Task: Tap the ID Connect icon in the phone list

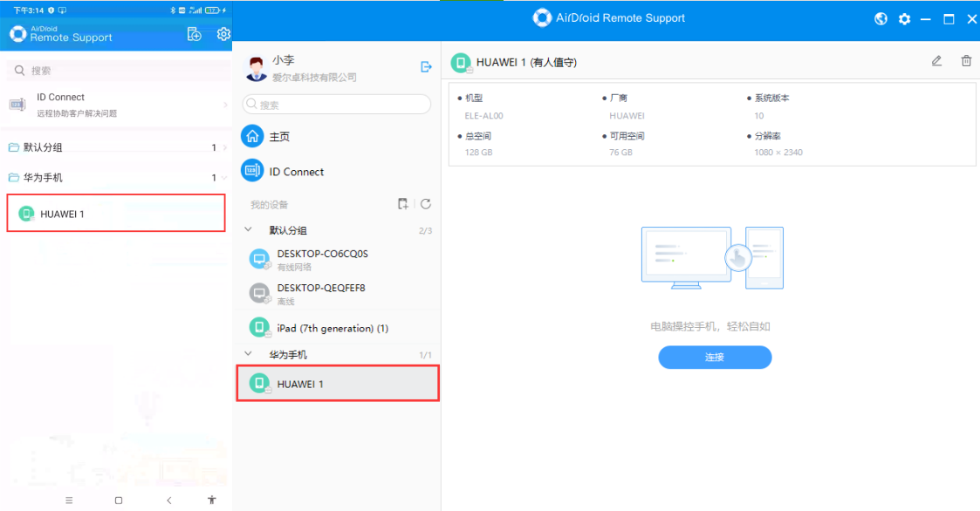Action: [17, 105]
